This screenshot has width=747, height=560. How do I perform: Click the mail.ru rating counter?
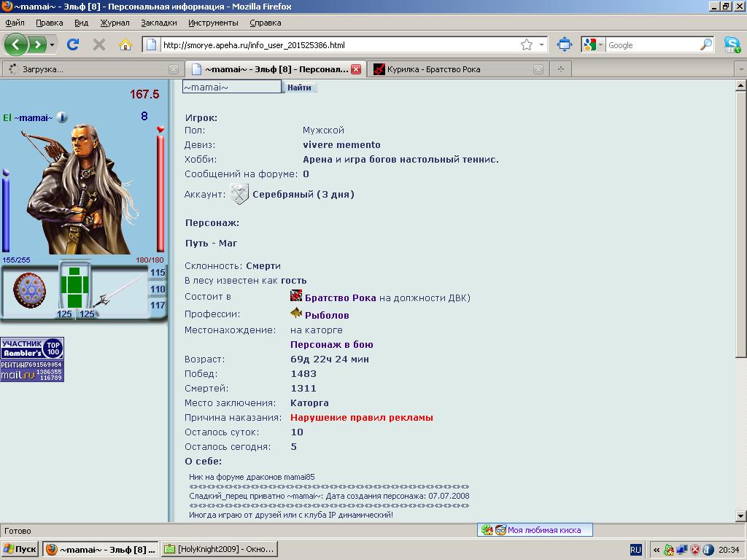(x=32, y=370)
